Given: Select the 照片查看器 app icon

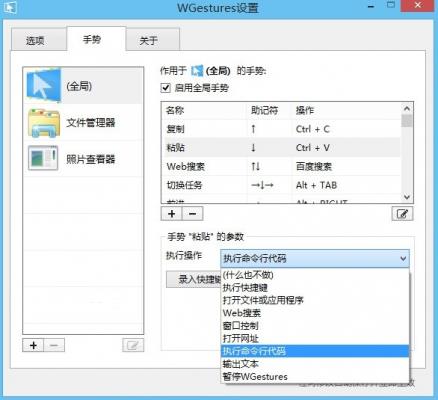Looking at the screenshot, I should click(43, 158).
